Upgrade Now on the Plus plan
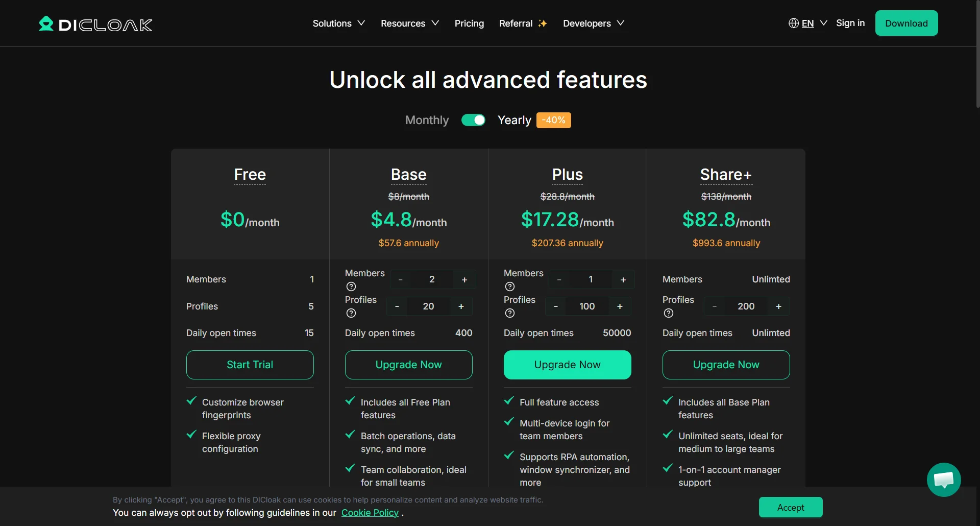 (567, 365)
